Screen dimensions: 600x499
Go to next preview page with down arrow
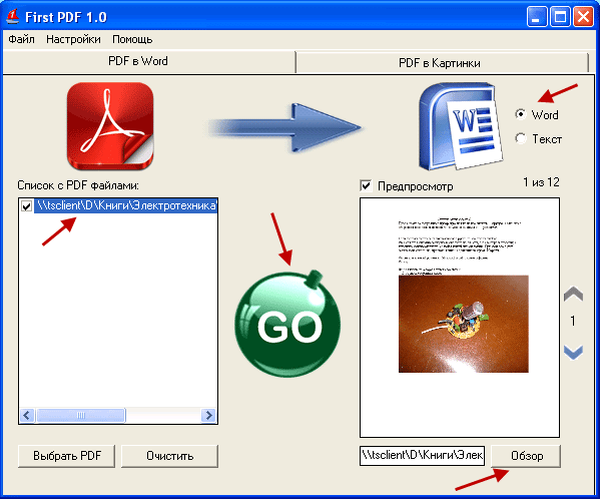point(573,351)
